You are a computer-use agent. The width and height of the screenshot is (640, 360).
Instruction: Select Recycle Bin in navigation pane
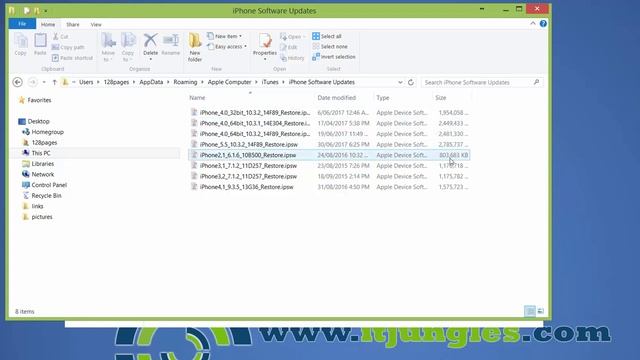click(46, 196)
